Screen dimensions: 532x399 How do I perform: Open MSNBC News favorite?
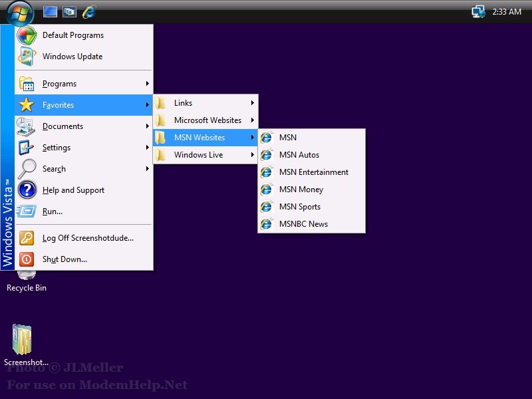click(312, 224)
